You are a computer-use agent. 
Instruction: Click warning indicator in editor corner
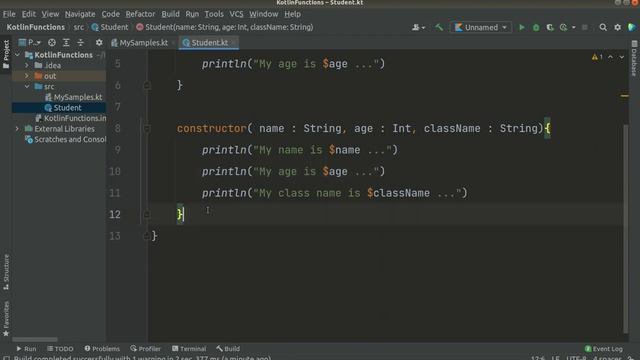[x=597, y=57]
